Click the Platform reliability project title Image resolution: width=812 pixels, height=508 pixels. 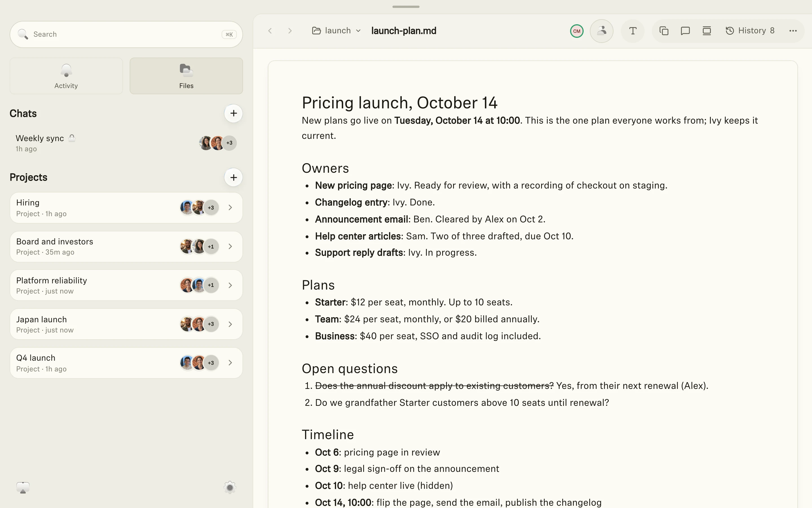tap(51, 281)
